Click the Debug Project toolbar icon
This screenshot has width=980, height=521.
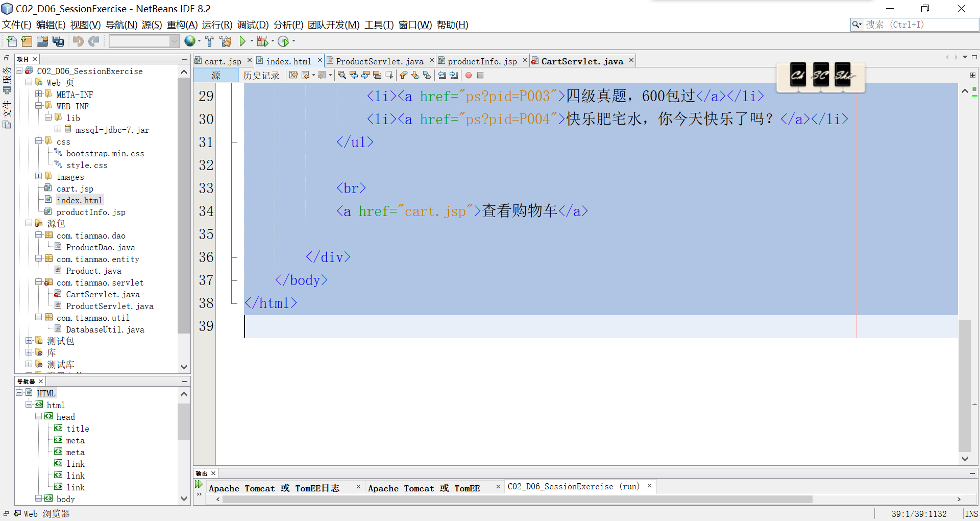pos(262,41)
